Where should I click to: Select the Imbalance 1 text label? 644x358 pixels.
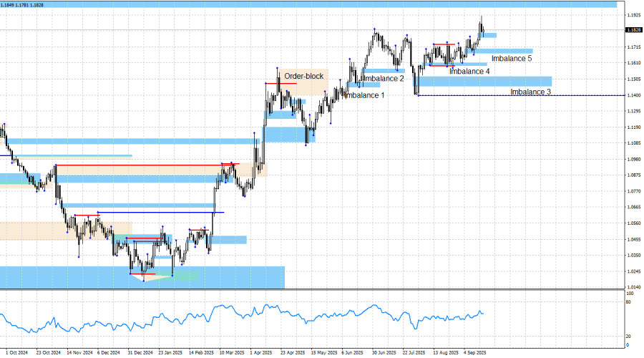[364, 95]
